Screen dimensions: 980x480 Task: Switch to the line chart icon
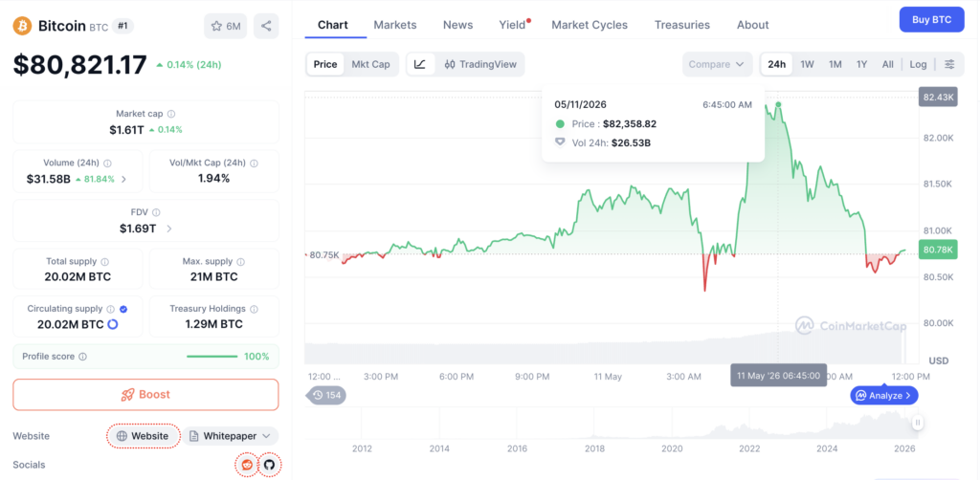coord(420,64)
